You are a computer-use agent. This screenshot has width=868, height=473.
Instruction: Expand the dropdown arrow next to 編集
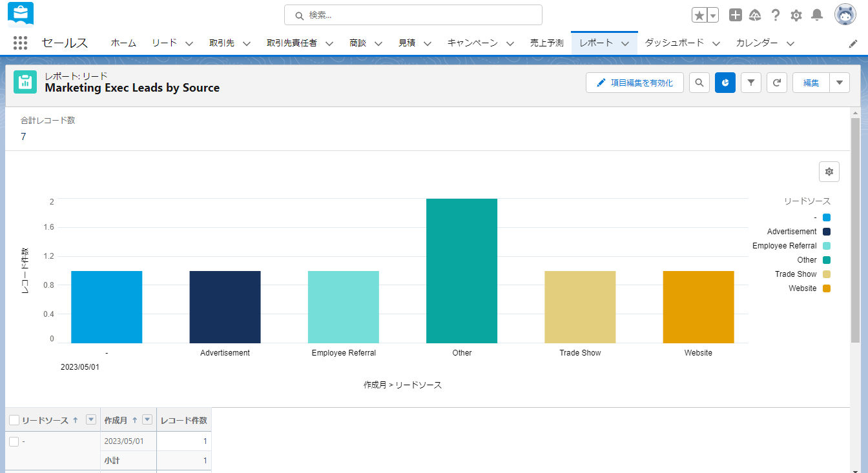[x=840, y=83]
